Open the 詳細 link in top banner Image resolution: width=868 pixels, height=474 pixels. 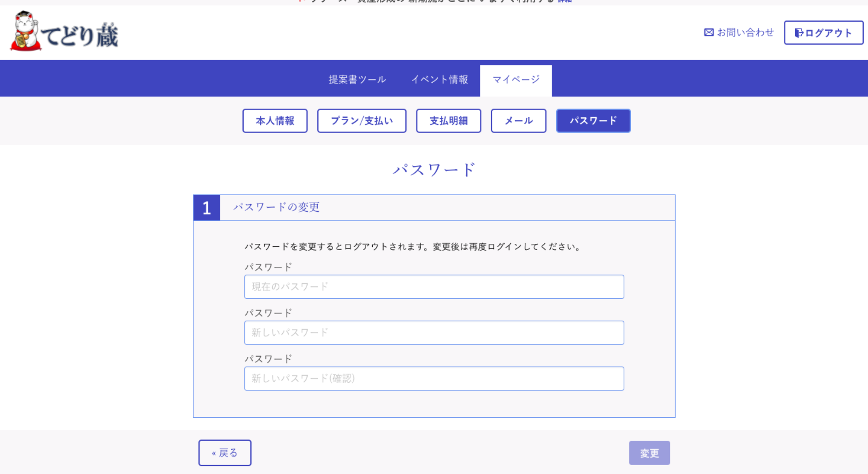565,1
